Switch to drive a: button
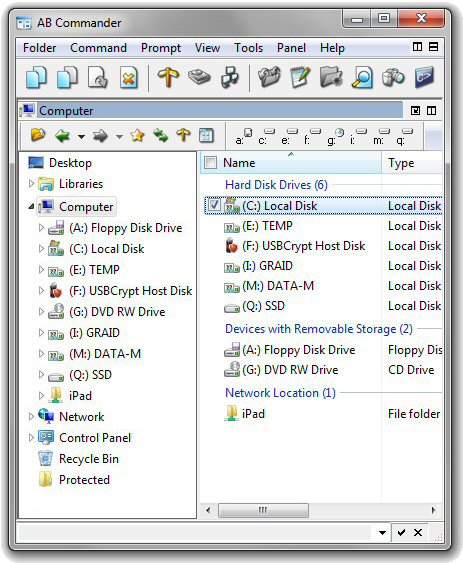 point(244,136)
